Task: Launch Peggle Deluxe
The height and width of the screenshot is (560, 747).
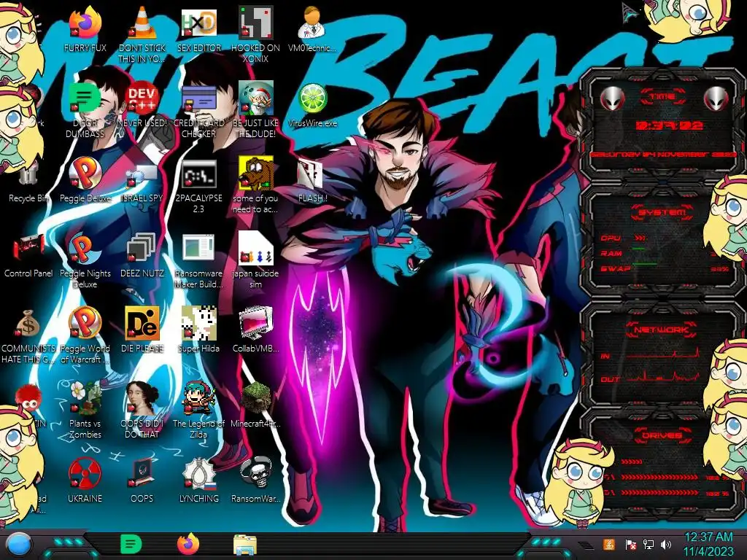Action: [85, 174]
